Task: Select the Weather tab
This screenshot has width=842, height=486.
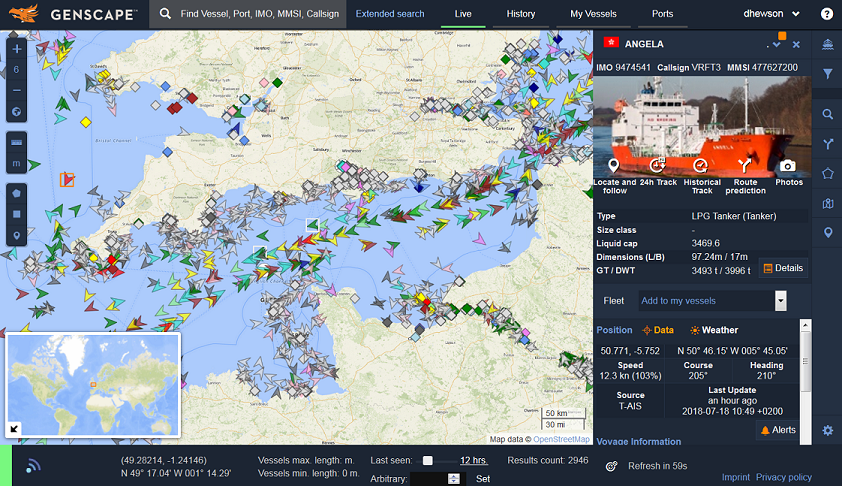Action: tap(714, 330)
